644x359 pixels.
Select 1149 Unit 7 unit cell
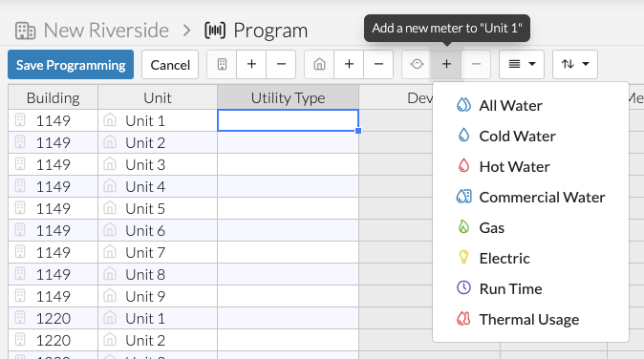(x=158, y=252)
